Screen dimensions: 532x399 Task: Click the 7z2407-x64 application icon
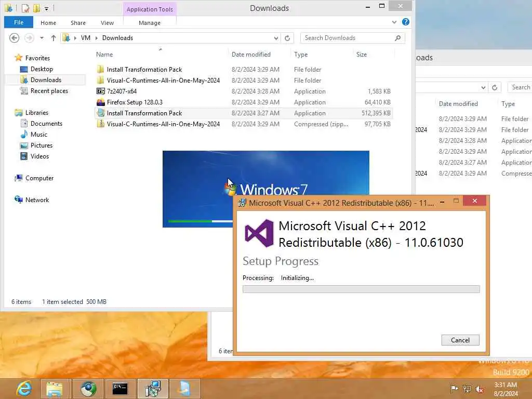[101, 91]
